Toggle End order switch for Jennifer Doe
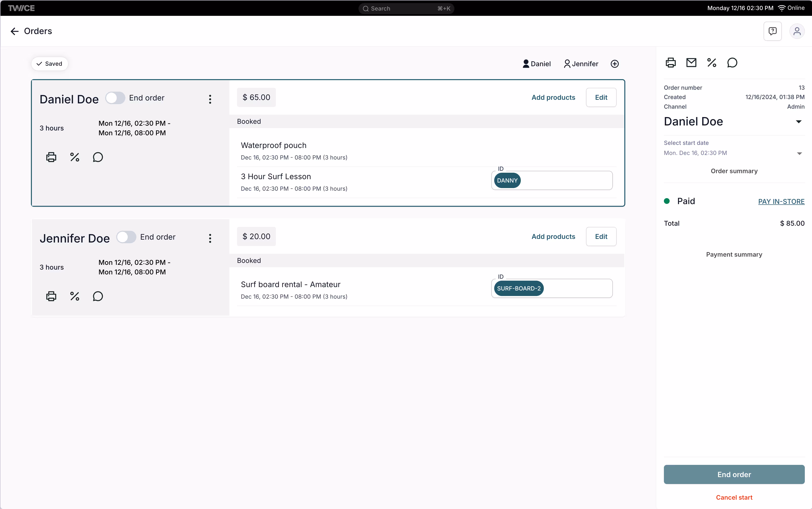 [x=126, y=237]
